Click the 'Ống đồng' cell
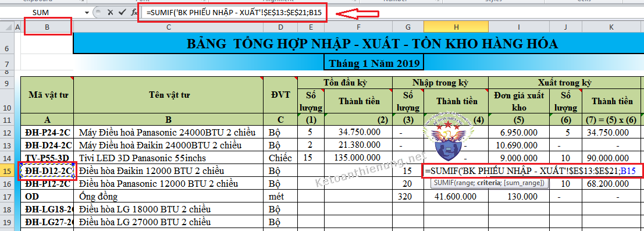This screenshot has height=231, width=644. point(168,196)
